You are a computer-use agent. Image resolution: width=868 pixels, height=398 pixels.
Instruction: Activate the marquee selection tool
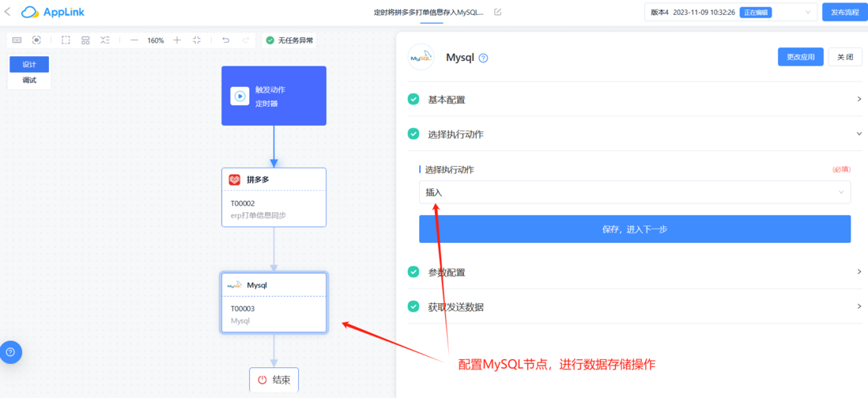tap(66, 40)
